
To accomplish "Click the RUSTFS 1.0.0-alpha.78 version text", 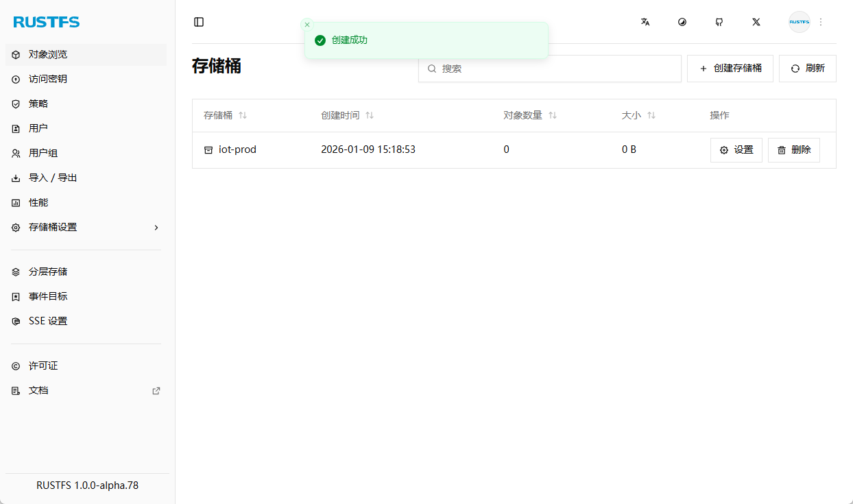I will point(87,485).
